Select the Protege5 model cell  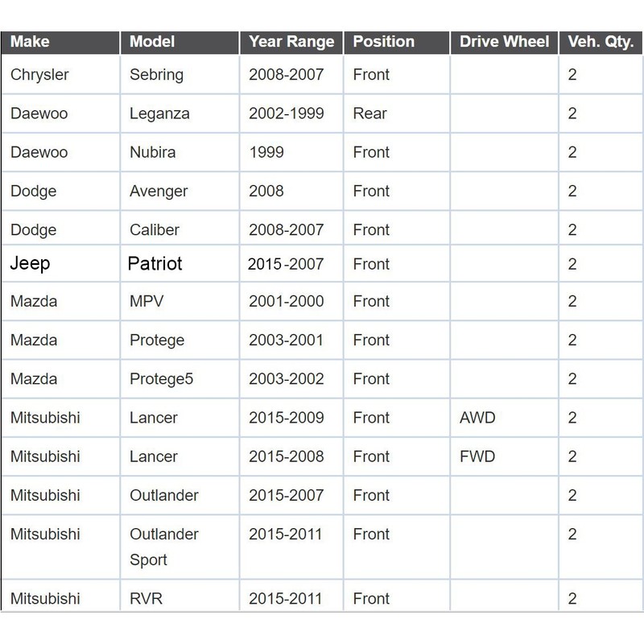pos(180,378)
